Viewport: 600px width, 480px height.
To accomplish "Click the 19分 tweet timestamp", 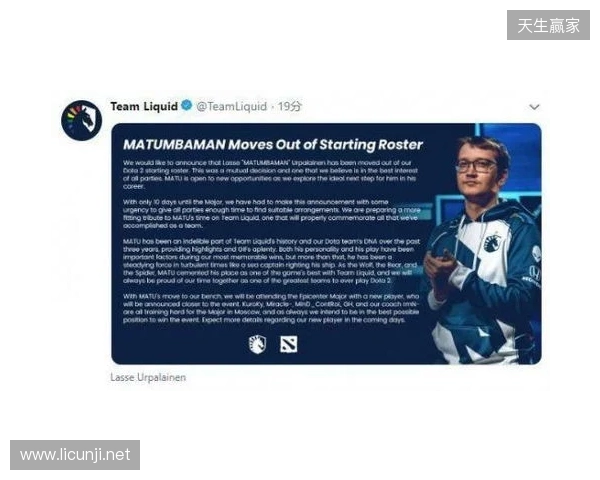I will (290, 106).
